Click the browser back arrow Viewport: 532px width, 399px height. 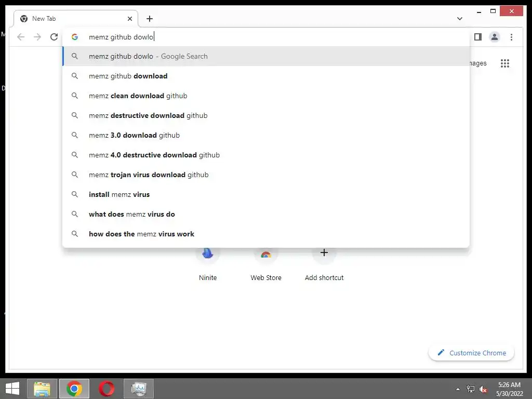click(21, 37)
